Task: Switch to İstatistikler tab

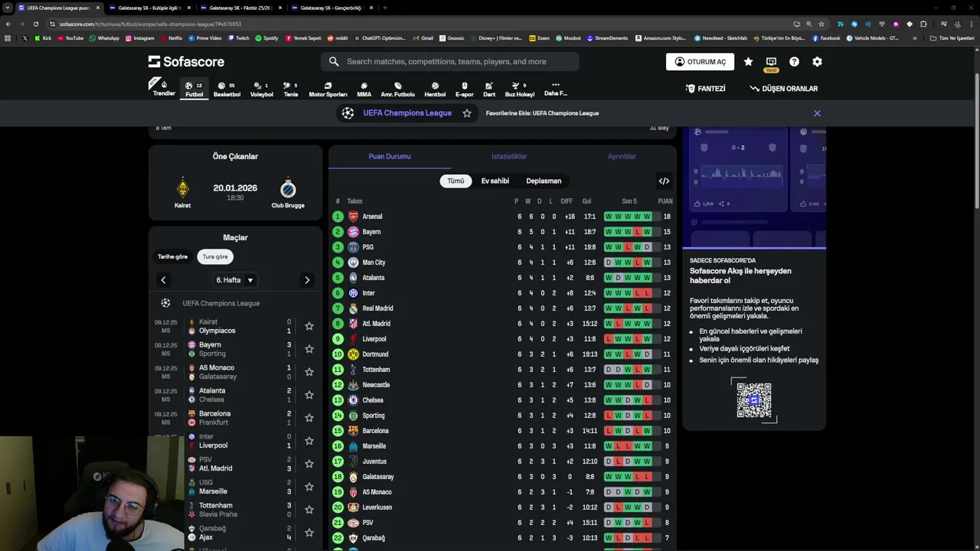Action: click(509, 156)
